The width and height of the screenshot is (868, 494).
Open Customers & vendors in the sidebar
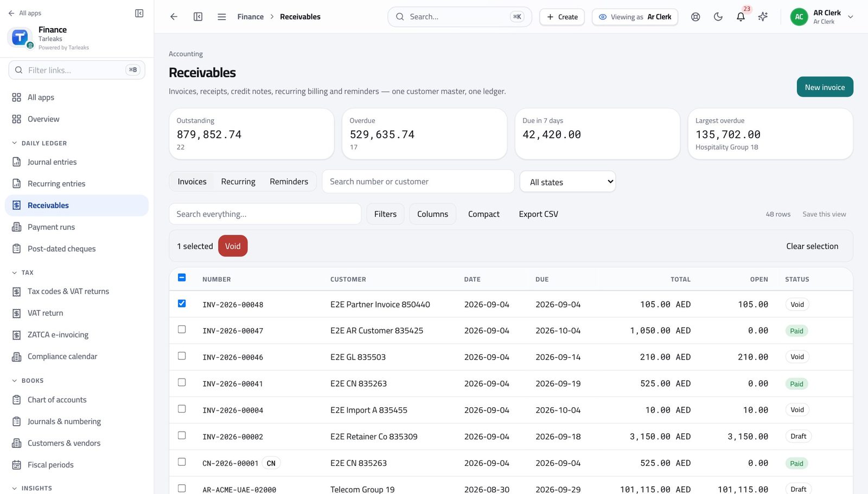point(76,444)
